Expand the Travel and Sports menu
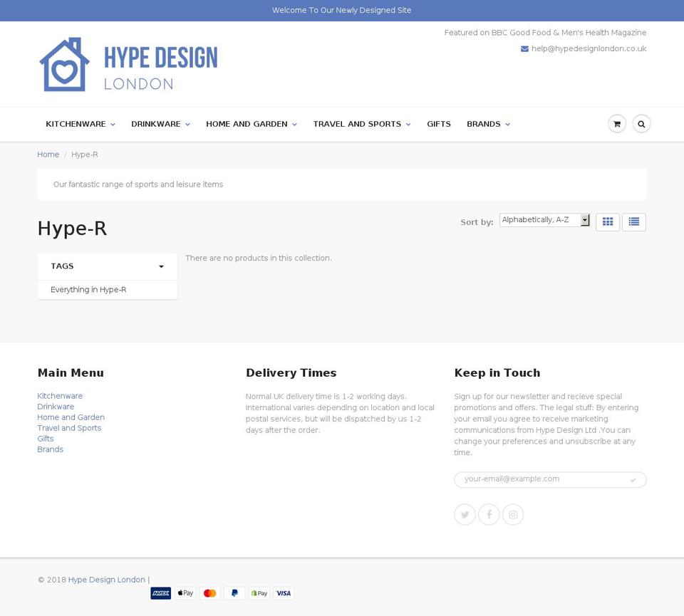684x616 pixels. (362, 124)
